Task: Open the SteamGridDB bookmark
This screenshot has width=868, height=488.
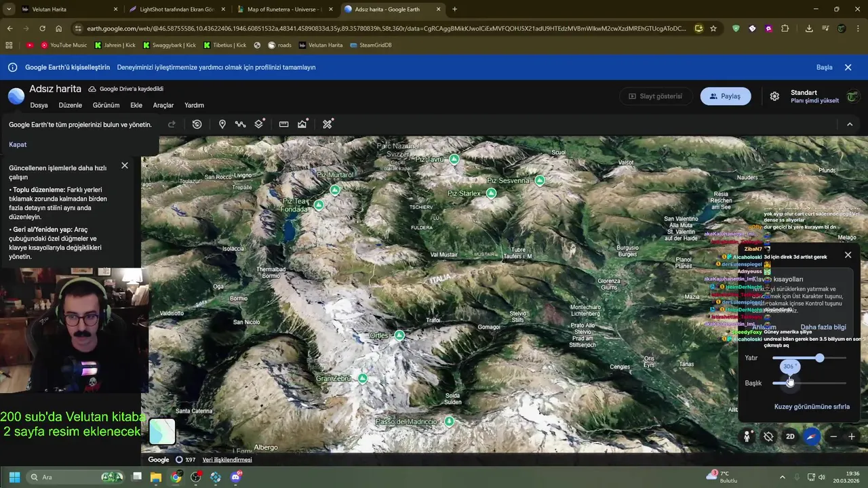Action: 371,45
